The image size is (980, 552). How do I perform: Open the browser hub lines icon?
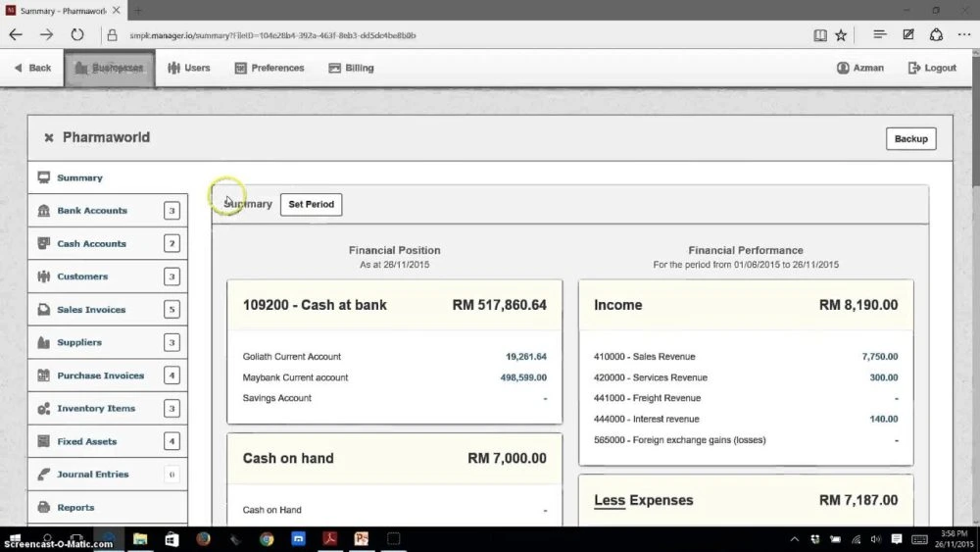click(879, 34)
